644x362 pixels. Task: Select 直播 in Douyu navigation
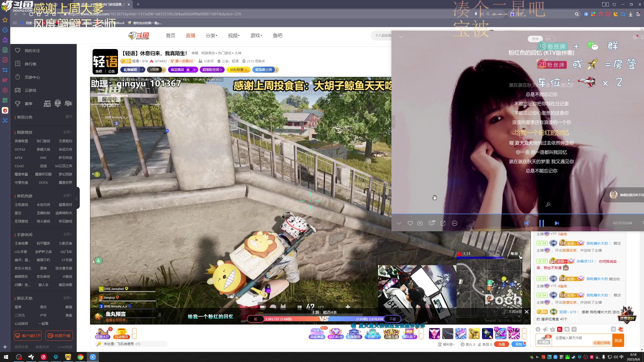tap(190, 35)
